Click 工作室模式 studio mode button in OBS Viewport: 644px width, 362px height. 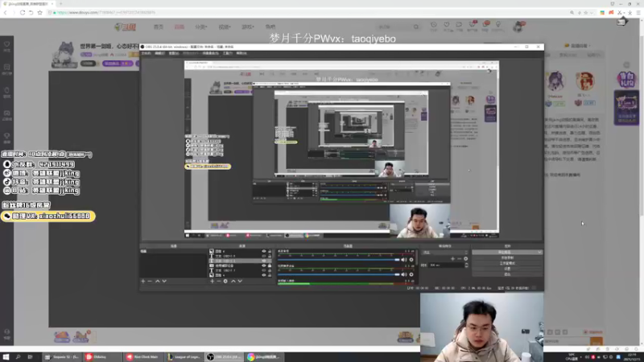tap(508, 263)
